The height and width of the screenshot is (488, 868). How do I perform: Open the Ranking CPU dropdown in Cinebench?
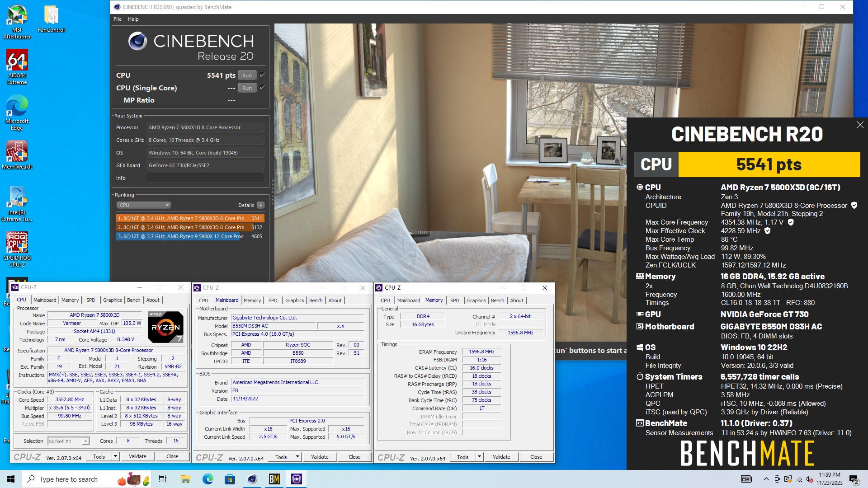tap(144, 205)
